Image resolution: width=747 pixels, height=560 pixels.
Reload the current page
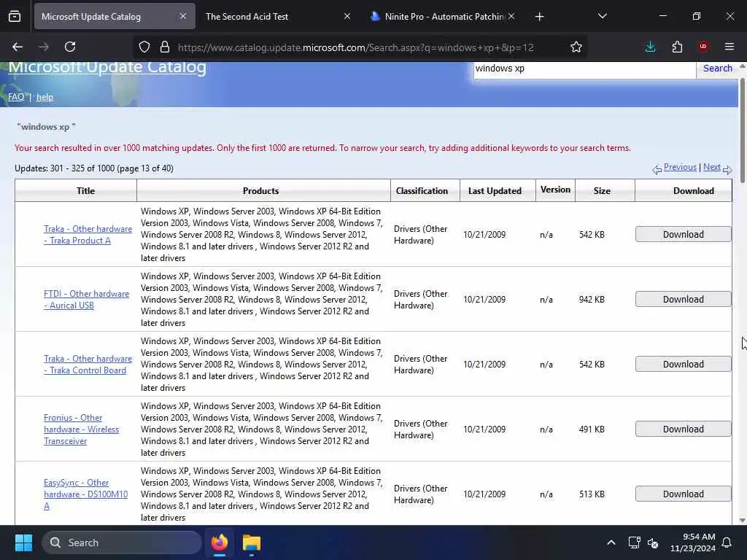tap(70, 47)
